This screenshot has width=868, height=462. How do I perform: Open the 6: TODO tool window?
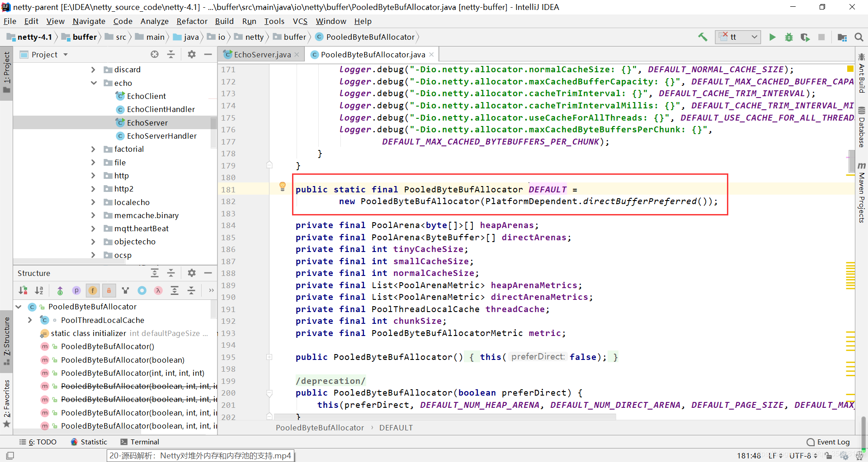[x=38, y=442]
